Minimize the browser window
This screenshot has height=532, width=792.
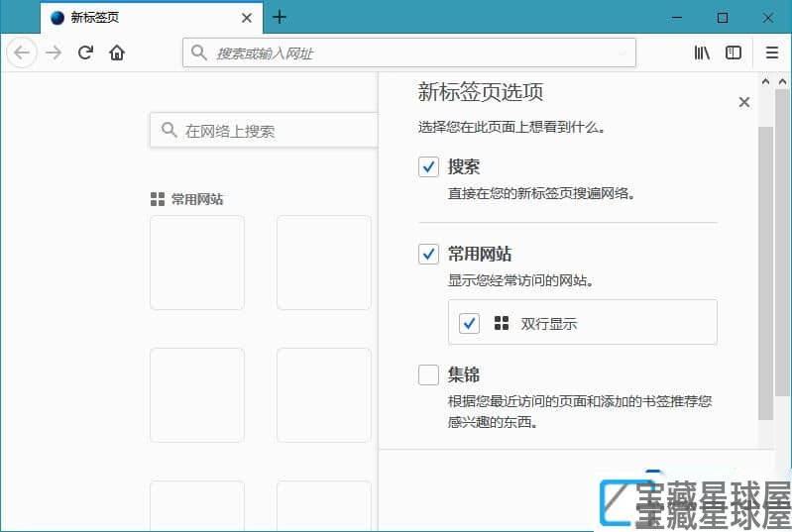(676, 18)
